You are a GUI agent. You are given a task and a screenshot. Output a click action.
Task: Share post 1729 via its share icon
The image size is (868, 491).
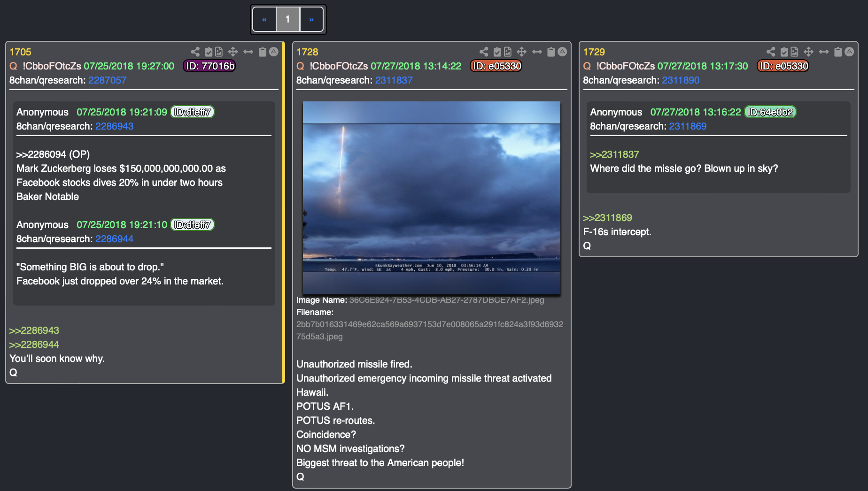[771, 52]
